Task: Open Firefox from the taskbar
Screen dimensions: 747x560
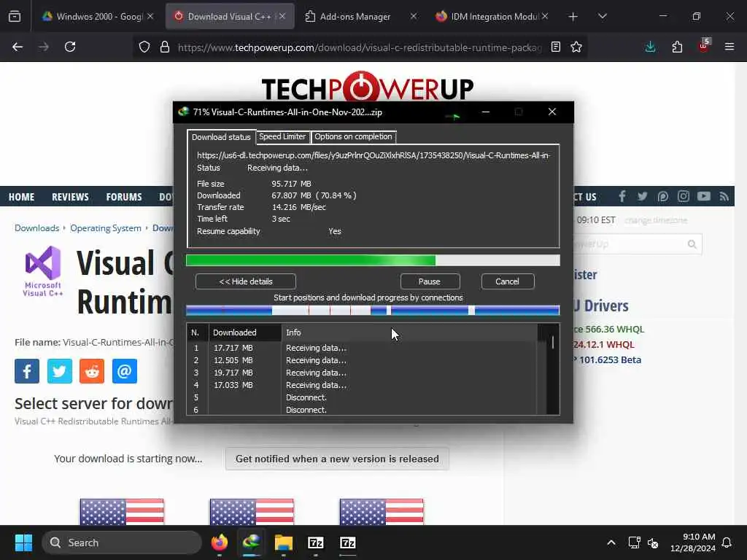Action: pyautogui.click(x=220, y=542)
